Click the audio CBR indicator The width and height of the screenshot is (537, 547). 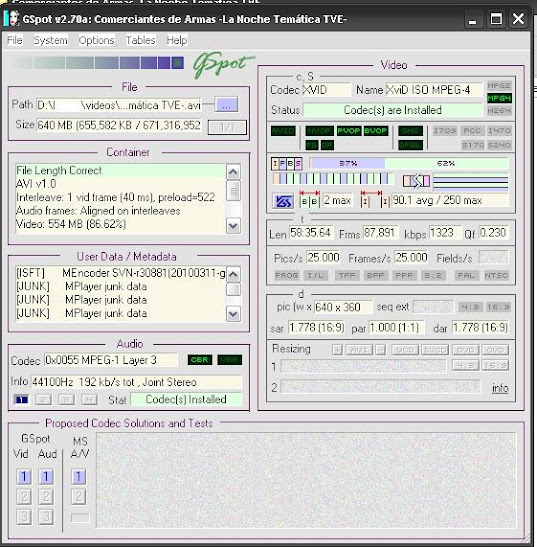point(200,360)
